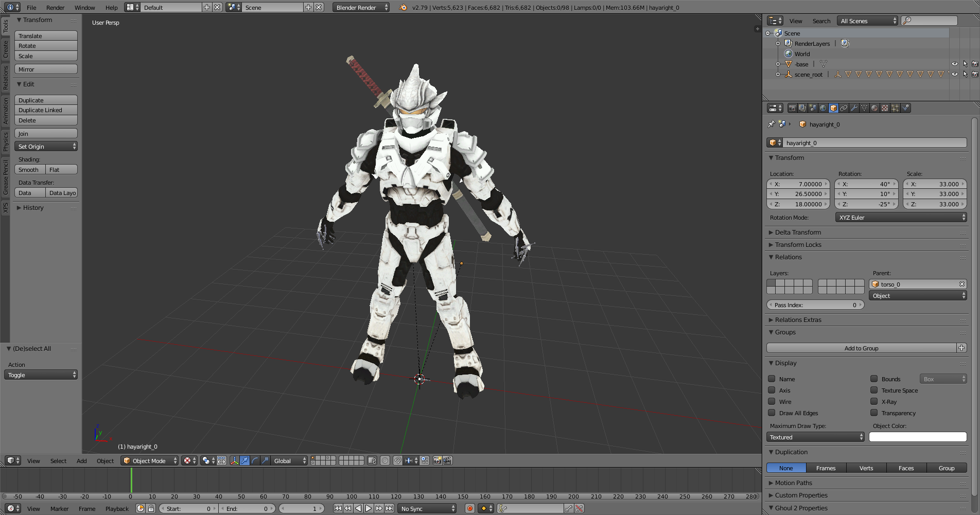Open the Particles properties tab (sparkles icon)

tap(895, 108)
